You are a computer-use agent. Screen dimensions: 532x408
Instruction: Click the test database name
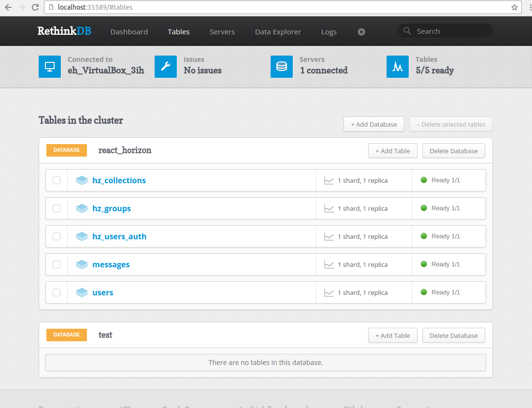pos(105,335)
